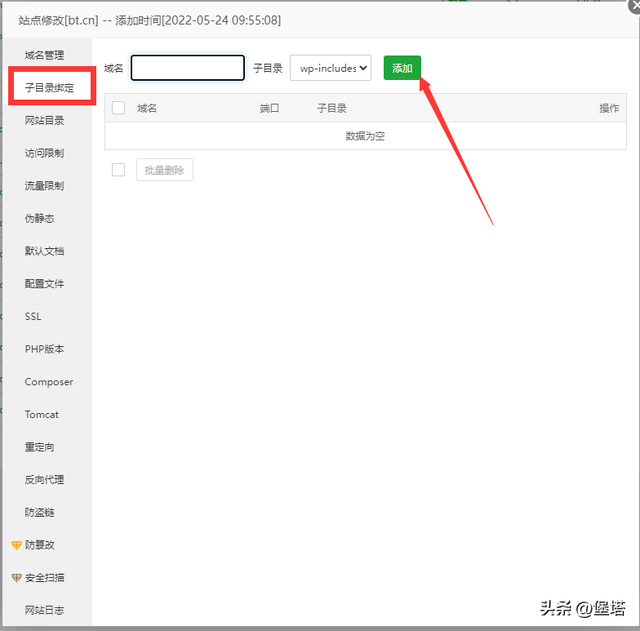640x631 pixels.
Task: Click the 批量删除 button
Action: 164,170
